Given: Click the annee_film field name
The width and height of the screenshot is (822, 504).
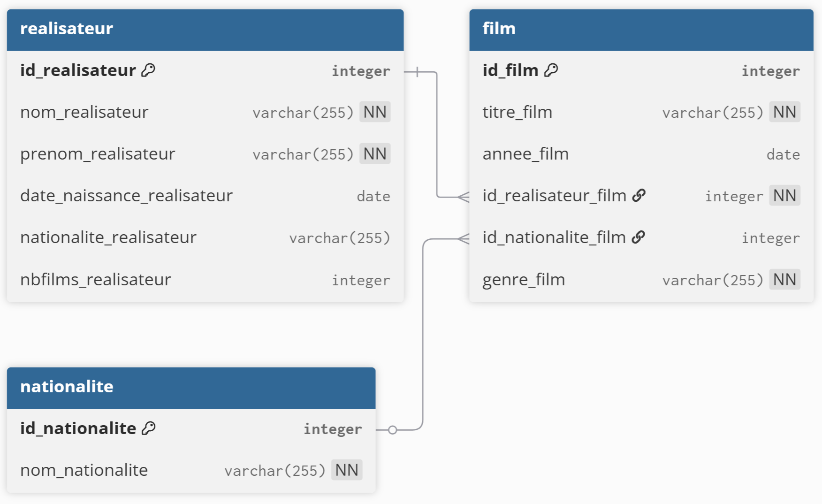Looking at the screenshot, I should (x=525, y=154).
